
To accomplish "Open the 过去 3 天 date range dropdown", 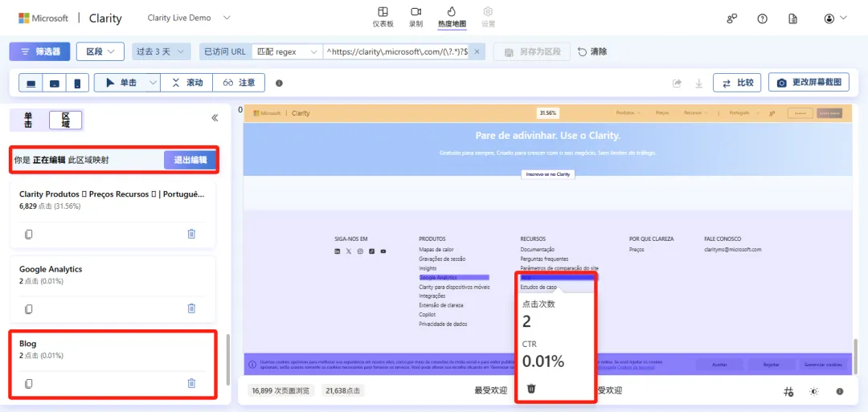I will click(161, 51).
